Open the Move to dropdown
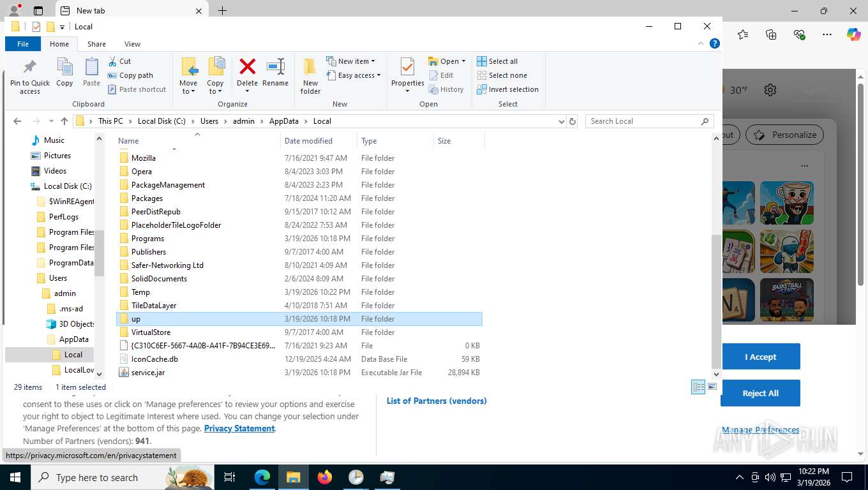Viewport: 868px width, 490px height. pyautogui.click(x=188, y=76)
